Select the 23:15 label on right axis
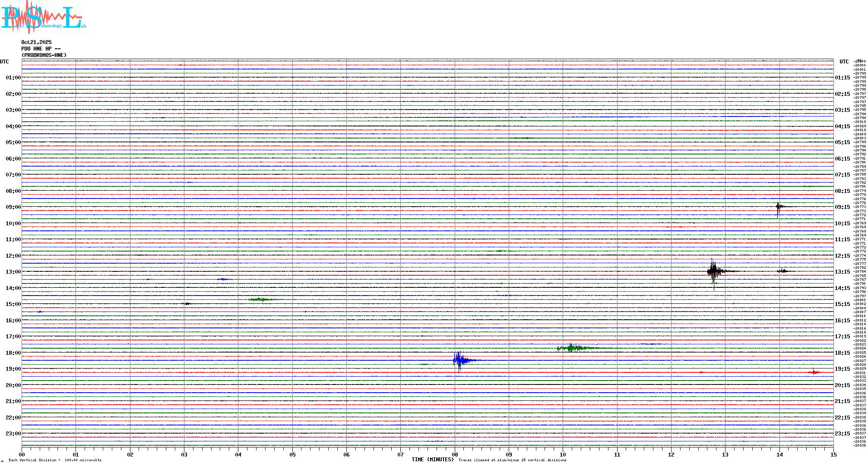This screenshot has height=466, width=868. tap(842, 434)
